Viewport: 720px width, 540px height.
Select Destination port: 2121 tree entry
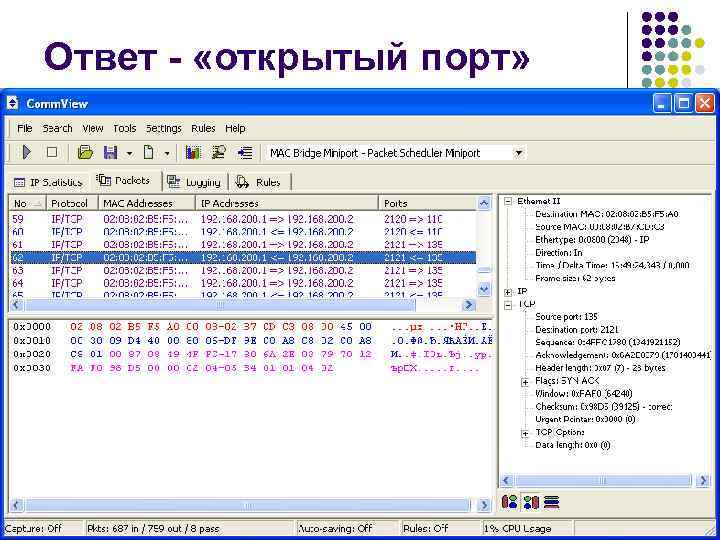click(x=577, y=330)
